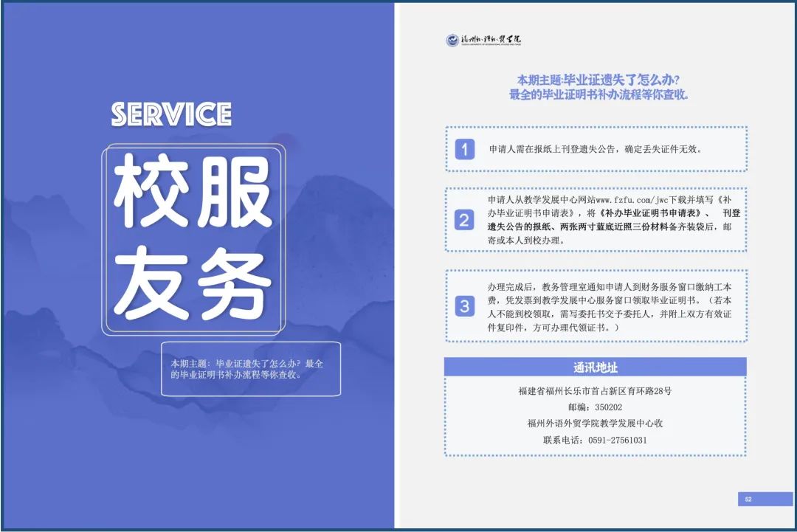This screenshot has width=797, height=532.
Task: Click the university logo at page top
Action: point(483,40)
